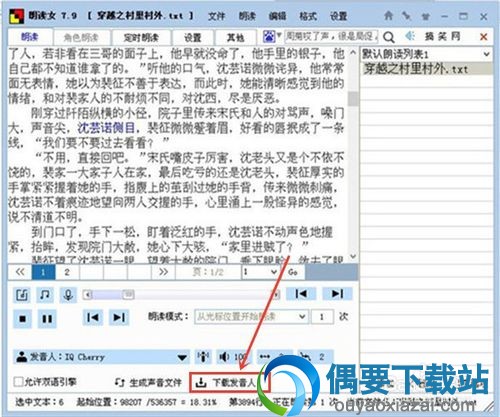
Task: Click the search text input box
Action: point(332,36)
